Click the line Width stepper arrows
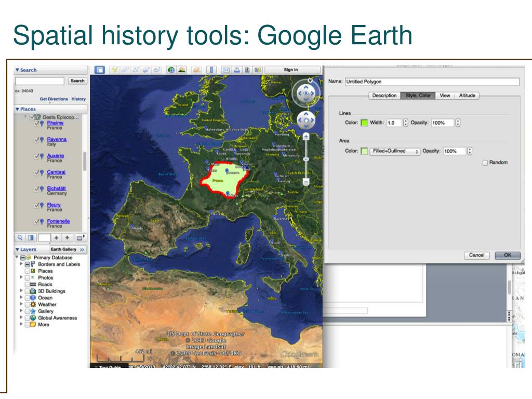This screenshot has height=399, width=532. coord(406,123)
